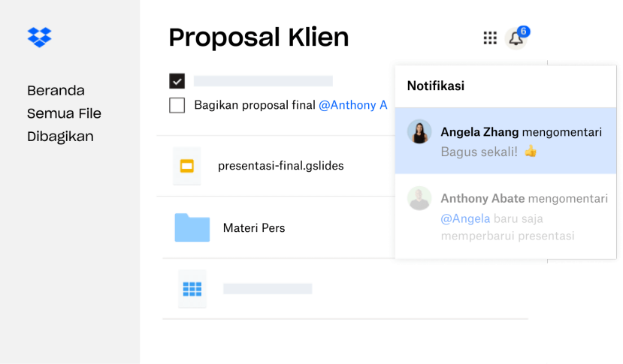
Task: Open the Materi Pers folder icon
Action: pos(192,227)
